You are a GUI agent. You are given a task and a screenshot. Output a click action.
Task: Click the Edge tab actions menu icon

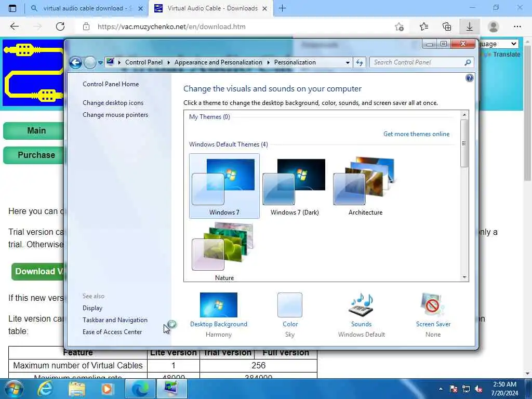pyautogui.click(x=12, y=8)
